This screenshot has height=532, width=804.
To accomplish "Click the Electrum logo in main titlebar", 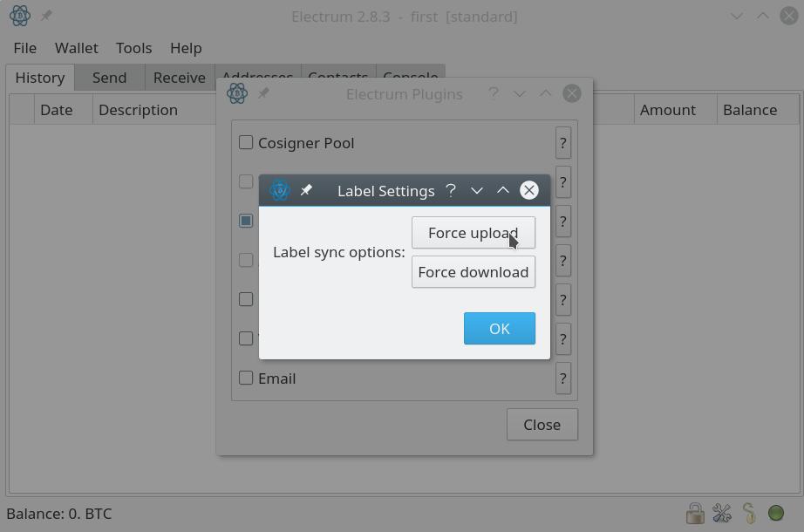I will pyautogui.click(x=20, y=16).
